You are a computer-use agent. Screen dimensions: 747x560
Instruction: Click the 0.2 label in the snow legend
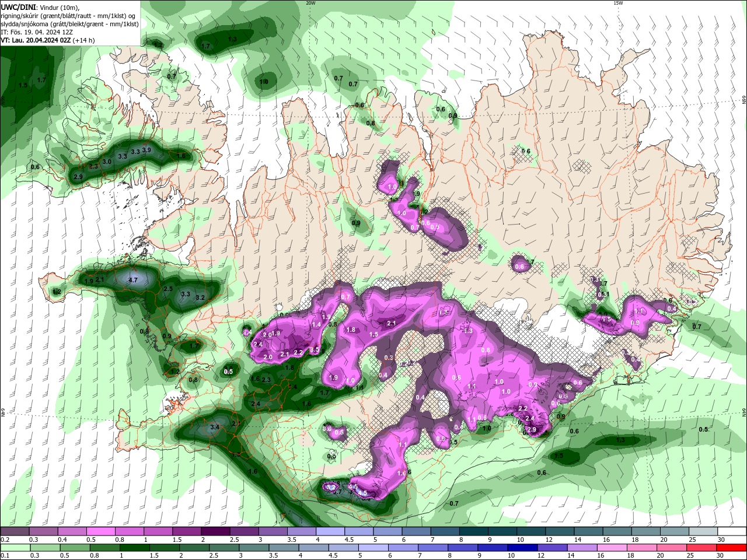(x=5, y=540)
